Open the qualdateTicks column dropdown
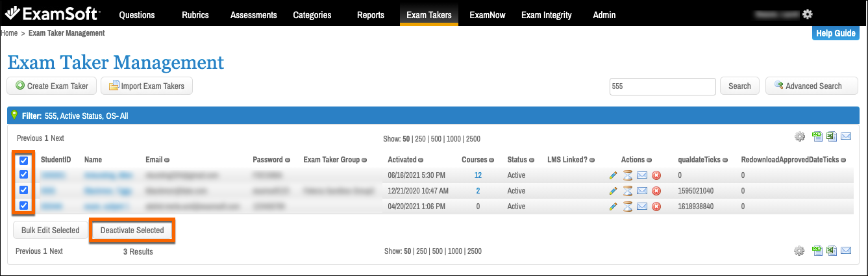 click(x=725, y=160)
